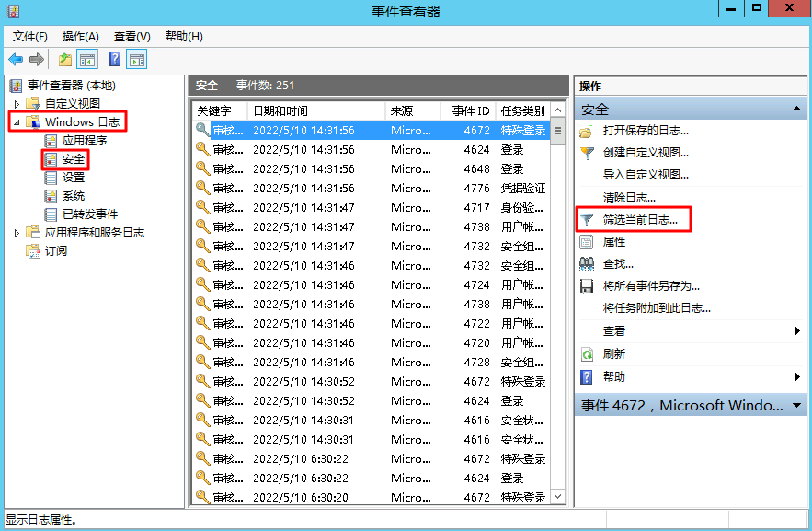
Task: Click key icon of event 4648 row
Action: (x=202, y=168)
